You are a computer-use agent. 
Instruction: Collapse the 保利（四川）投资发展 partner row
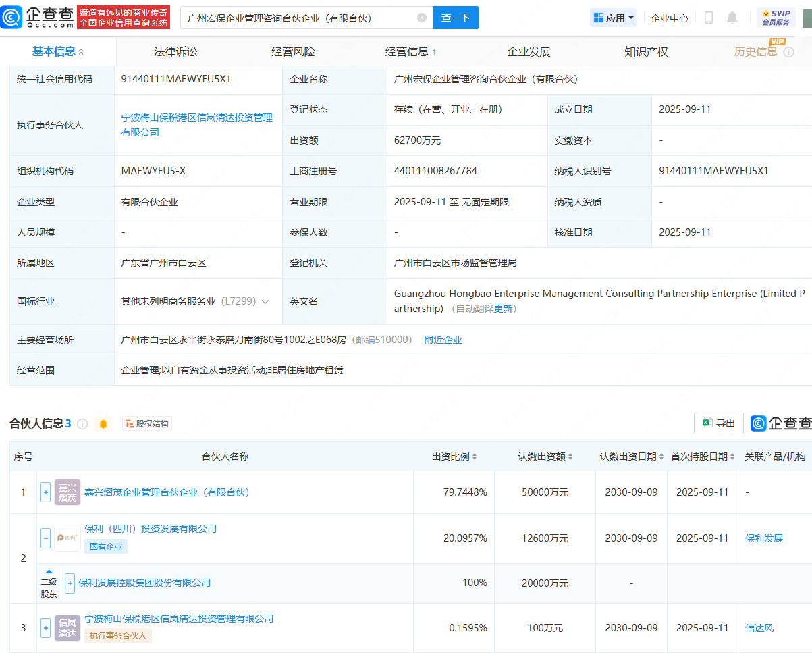coord(45,538)
